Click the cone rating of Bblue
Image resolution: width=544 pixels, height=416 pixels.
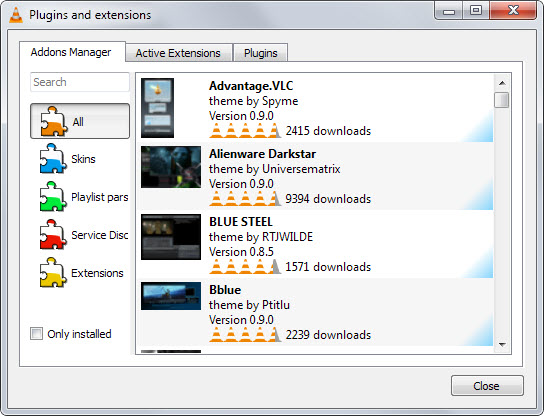click(245, 335)
